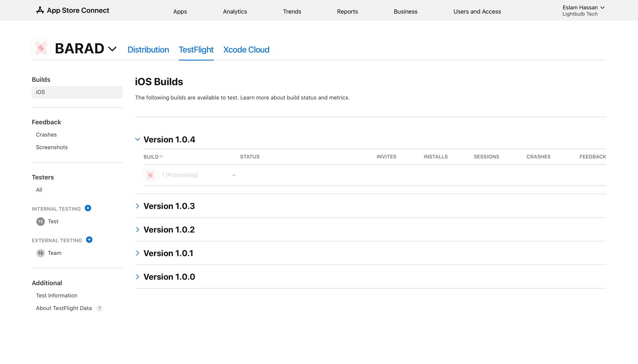Click the Lightbulb Tech team name
638x364 pixels.
tap(580, 14)
